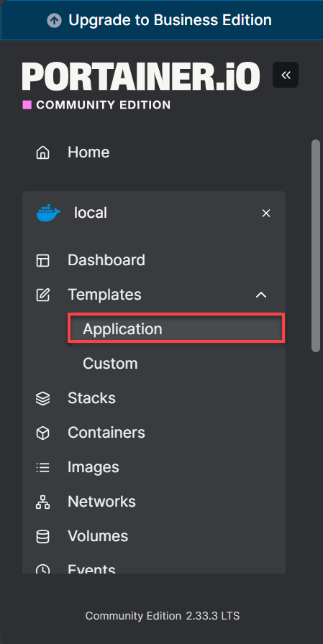This screenshot has height=644, width=323.
Task: Select Application templates
Action: (x=176, y=328)
